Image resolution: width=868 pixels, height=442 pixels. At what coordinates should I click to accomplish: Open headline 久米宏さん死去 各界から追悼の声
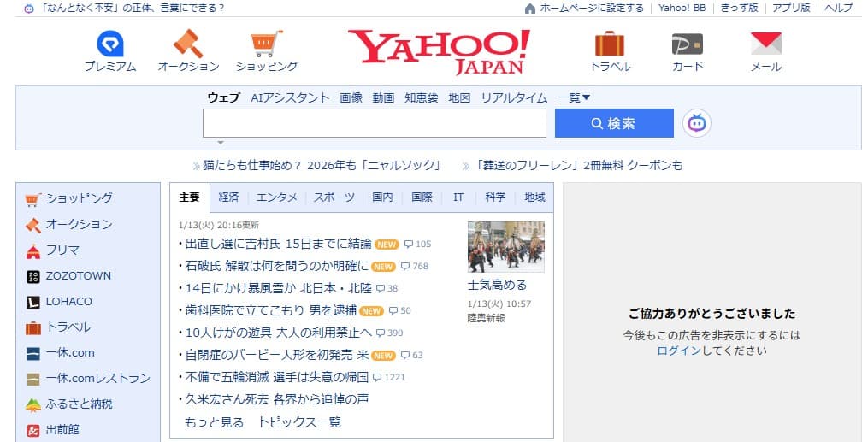tap(277, 399)
